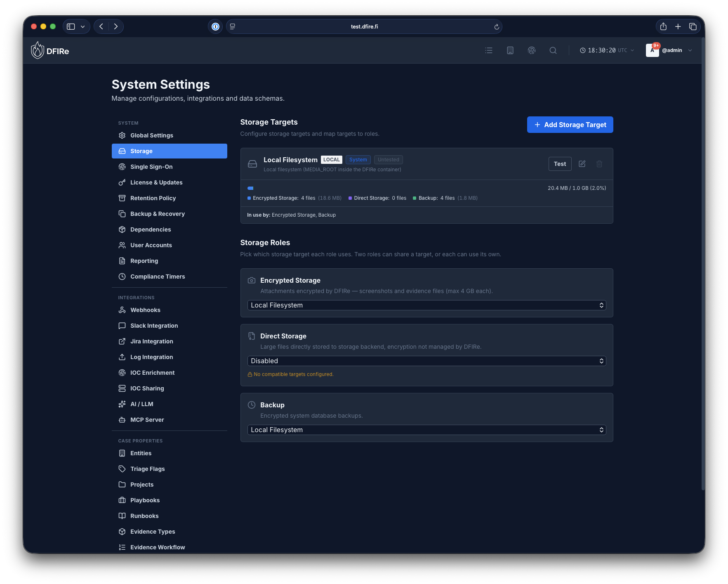This screenshot has height=584, width=728.
Task: Open the Backup target dropdown
Action: (x=426, y=430)
